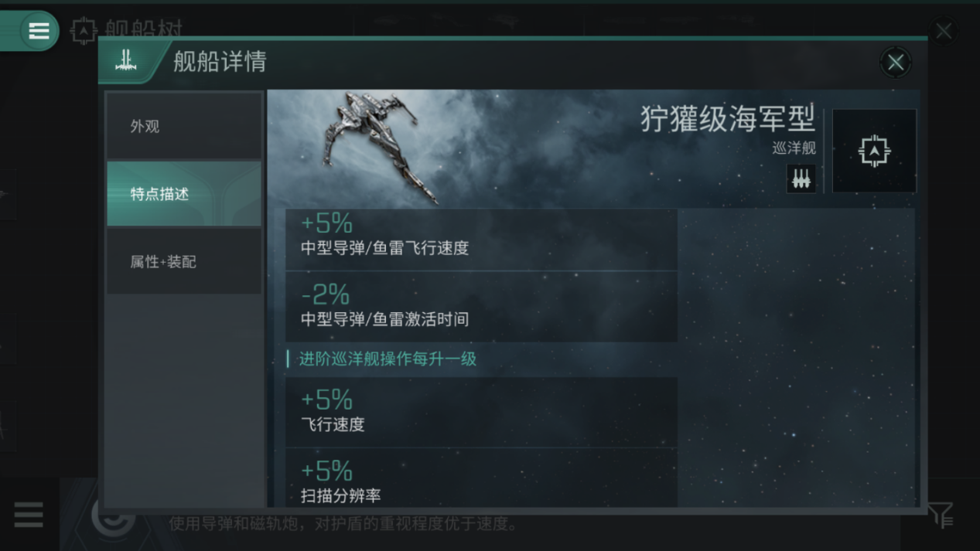
Task: Open ship tree via square icon near 狩獾级海军型
Action: click(x=874, y=151)
